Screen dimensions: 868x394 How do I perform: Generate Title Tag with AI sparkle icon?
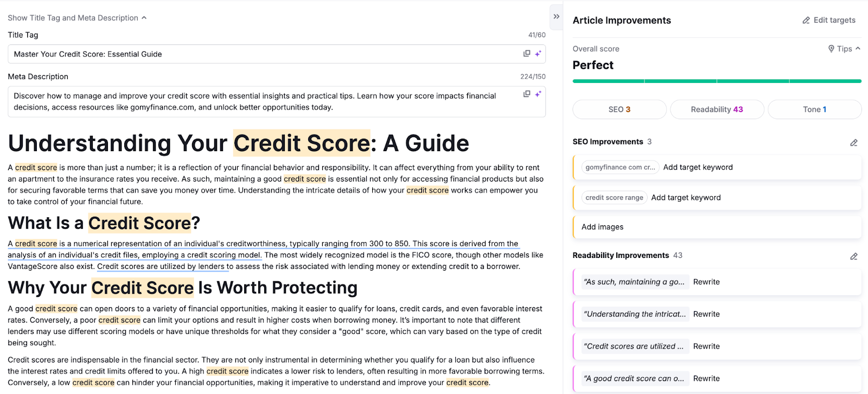(x=538, y=54)
